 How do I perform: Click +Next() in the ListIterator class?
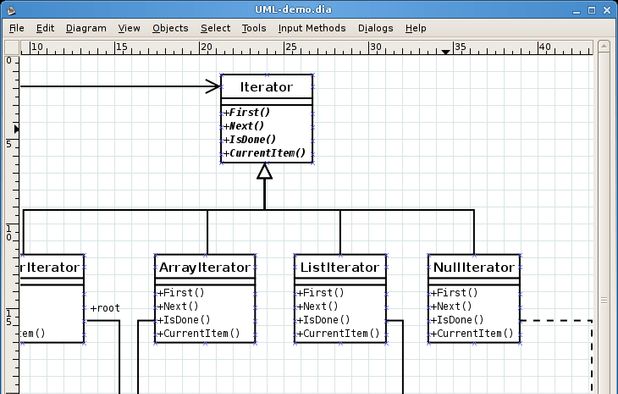[x=318, y=306]
